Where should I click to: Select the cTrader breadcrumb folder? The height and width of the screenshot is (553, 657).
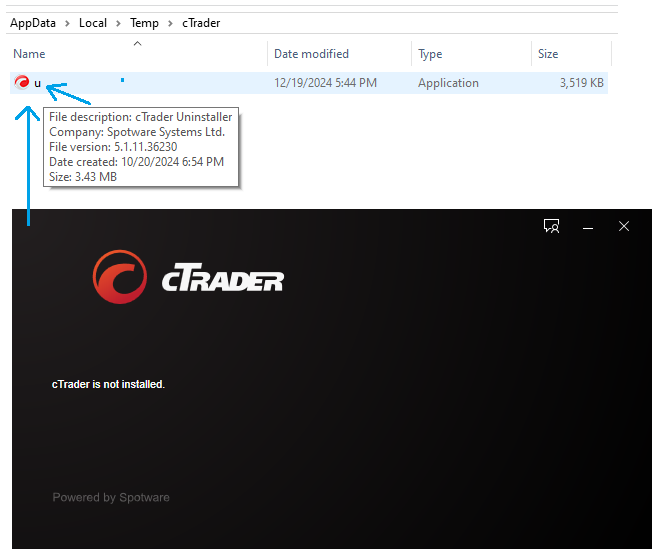201,23
